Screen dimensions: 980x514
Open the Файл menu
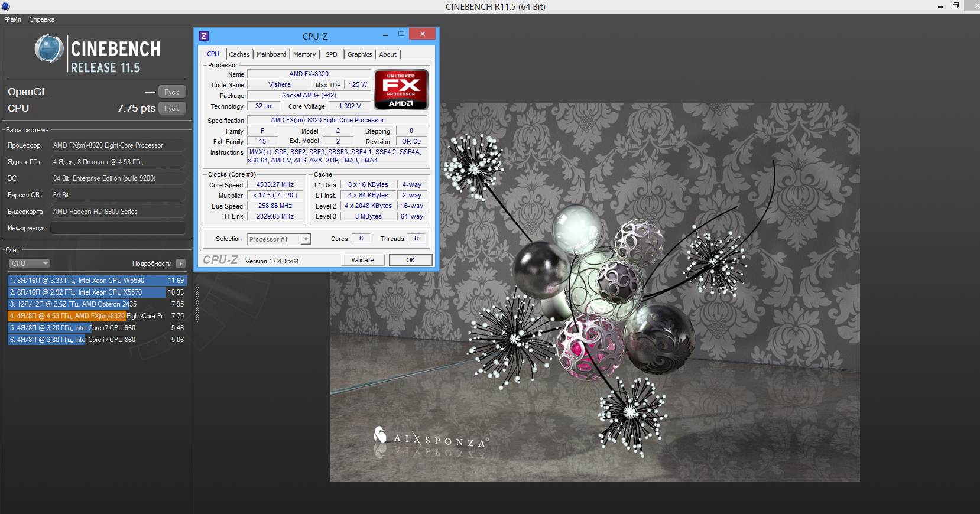point(13,19)
